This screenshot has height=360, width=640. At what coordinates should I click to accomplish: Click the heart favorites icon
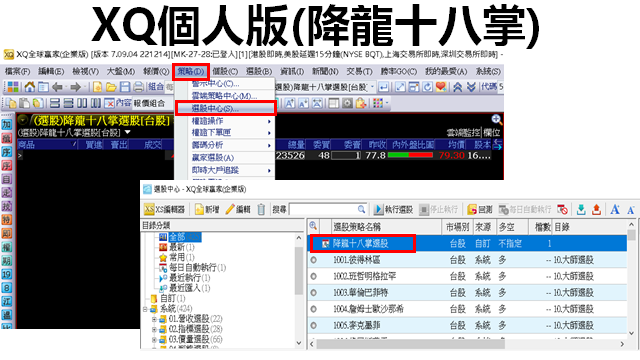[x=441, y=87]
